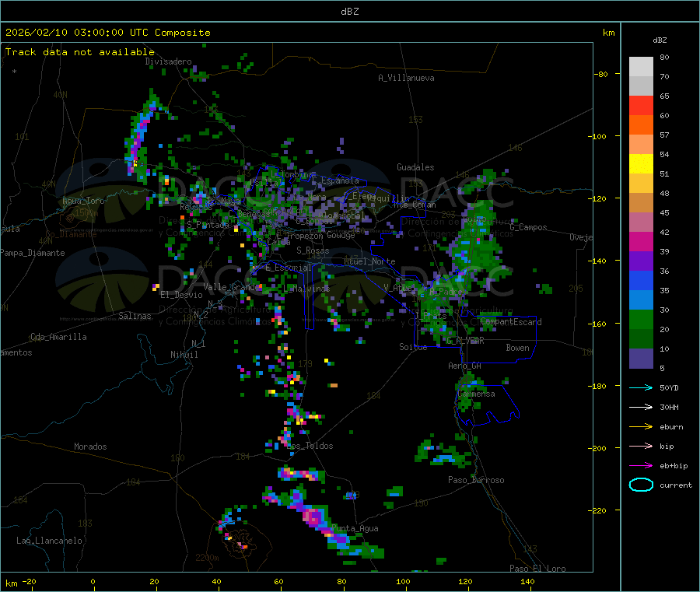Click the 'Lag_Llancanelo' map label
Viewport: 700px width, 592px height.
tap(49, 541)
